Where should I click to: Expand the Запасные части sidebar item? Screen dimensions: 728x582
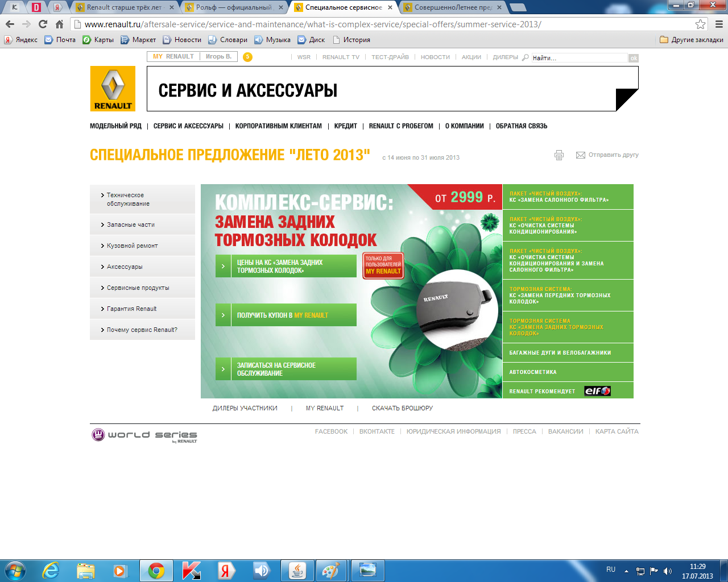tap(142, 225)
